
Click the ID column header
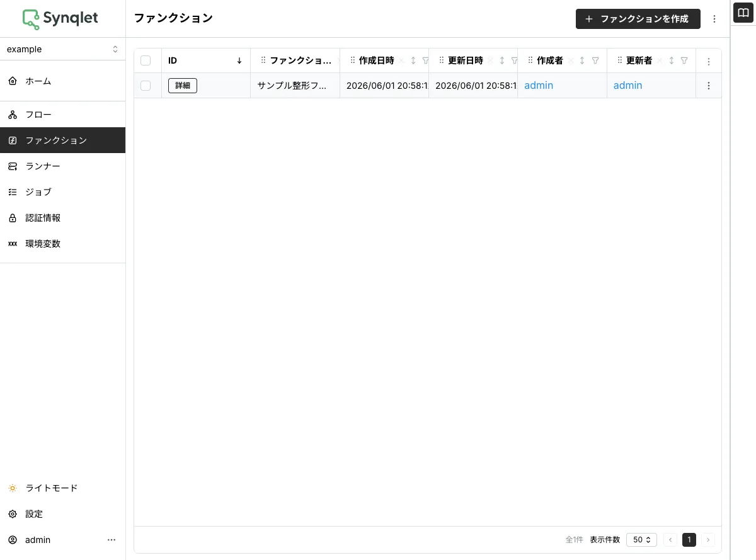(x=206, y=61)
